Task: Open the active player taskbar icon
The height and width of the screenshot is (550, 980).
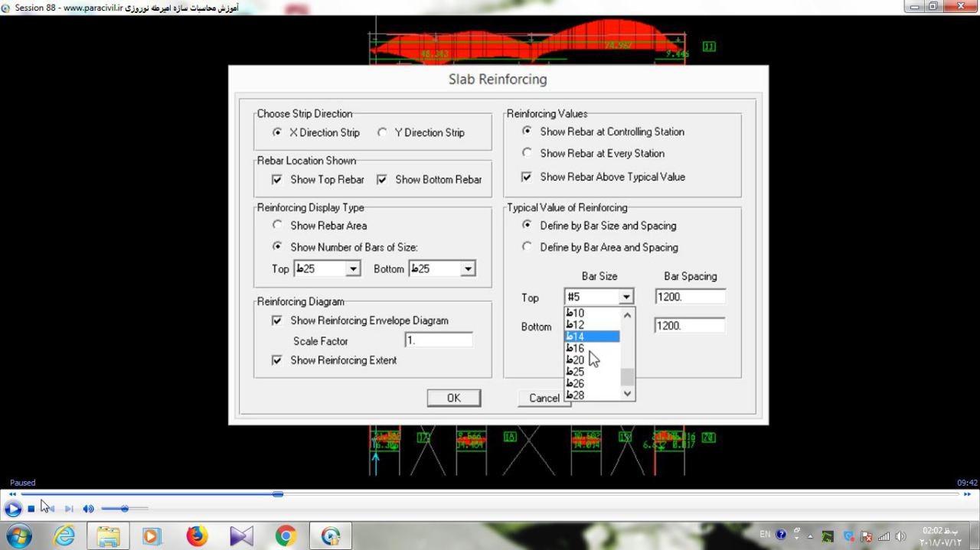Action: [x=330, y=535]
